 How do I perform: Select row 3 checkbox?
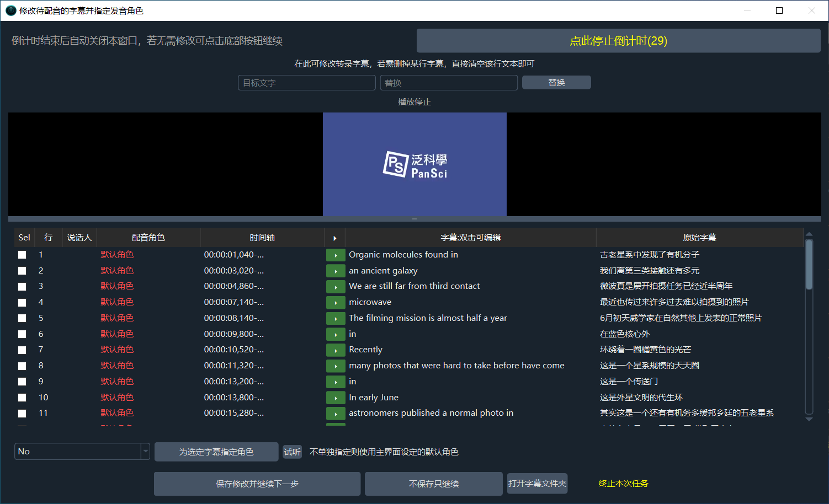click(22, 287)
